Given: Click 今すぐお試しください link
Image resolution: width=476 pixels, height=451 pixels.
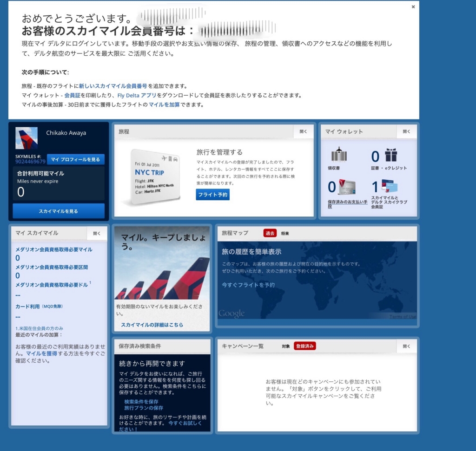Looking at the screenshot, I should point(160,426).
